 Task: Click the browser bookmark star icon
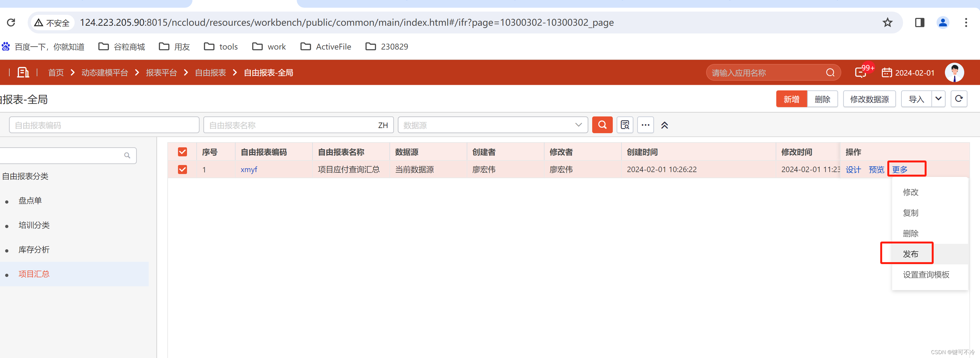tap(887, 23)
